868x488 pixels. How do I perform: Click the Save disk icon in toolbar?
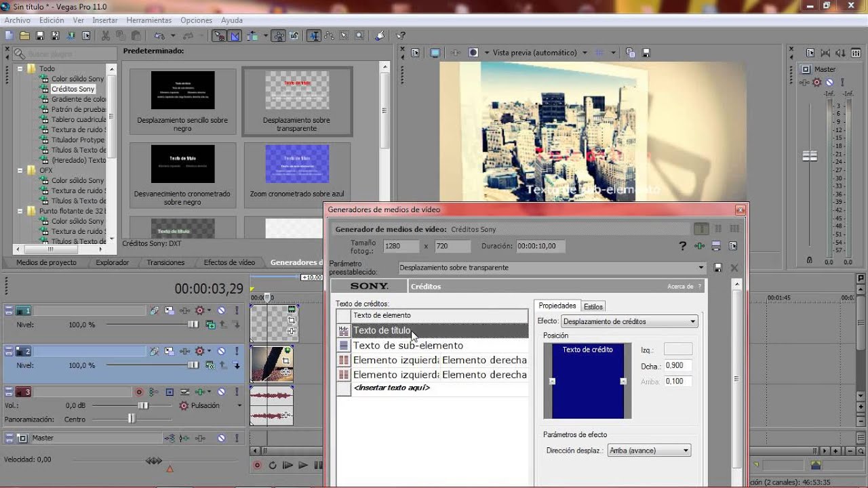(x=40, y=35)
